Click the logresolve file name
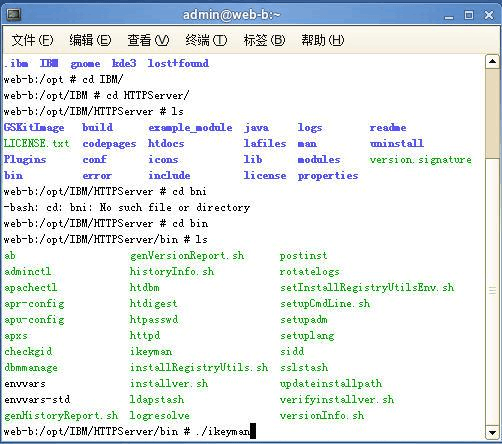This screenshot has height=444, width=502. [159, 416]
